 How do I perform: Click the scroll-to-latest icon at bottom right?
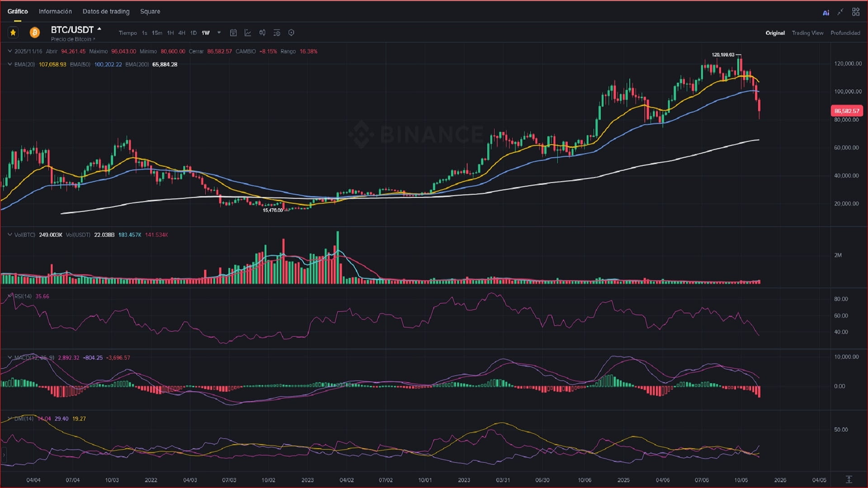point(849,479)
